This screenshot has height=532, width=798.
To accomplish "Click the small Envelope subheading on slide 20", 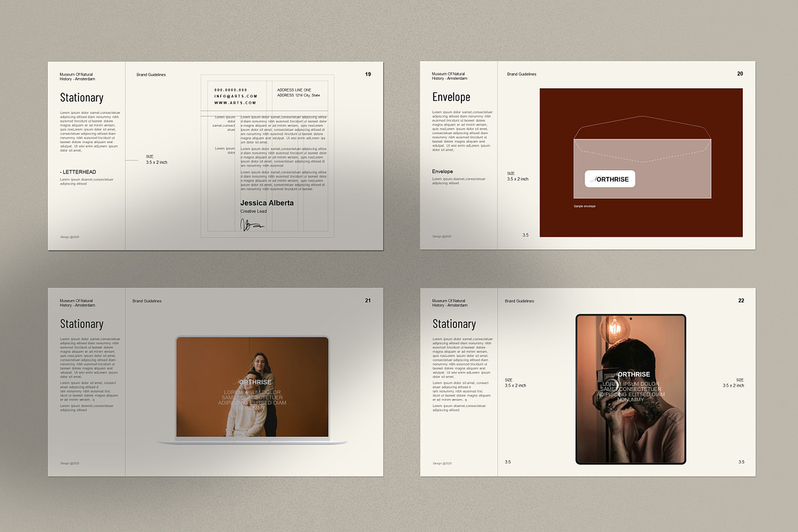I will [442, 172].
